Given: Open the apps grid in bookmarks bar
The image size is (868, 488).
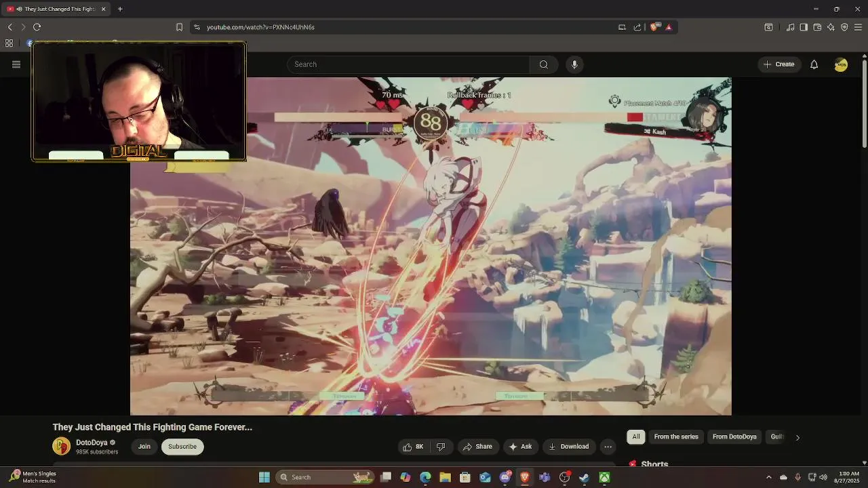Looking at the screenshot, I should [x=9, y=43].
